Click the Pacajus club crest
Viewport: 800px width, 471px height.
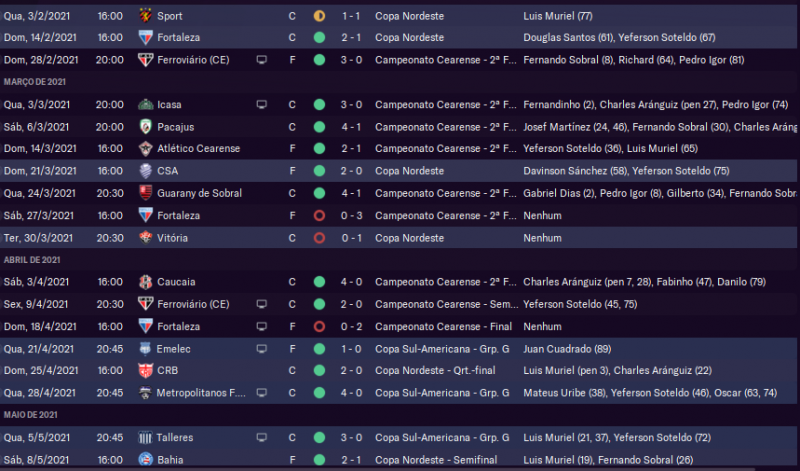click(145, 127)
